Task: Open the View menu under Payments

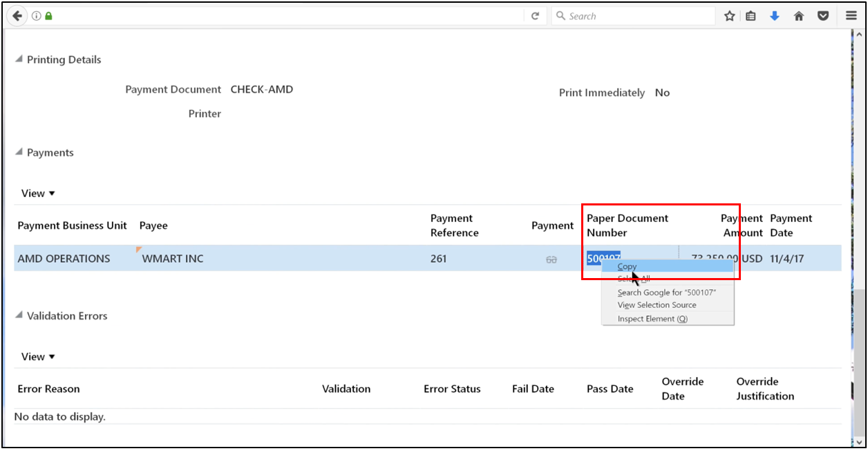Action: click(37, 193)
